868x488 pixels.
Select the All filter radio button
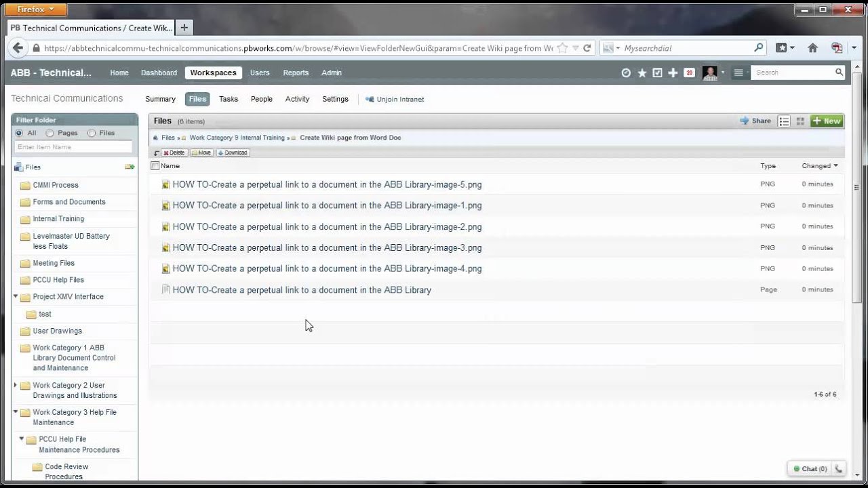[x=19, y=133]
